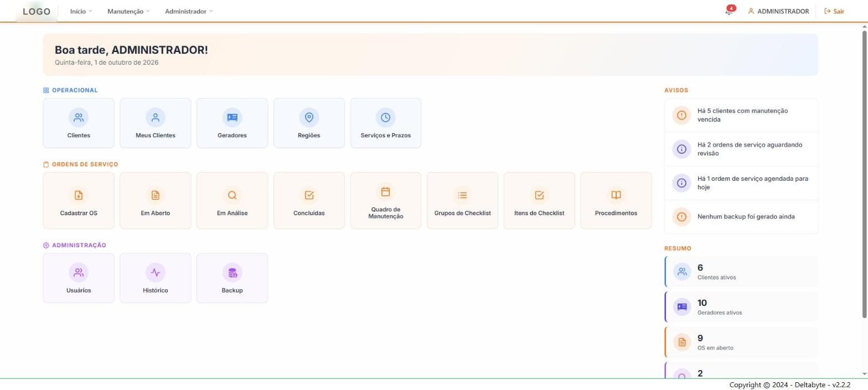Click the RESUMO panel heading
Image resolution: width=868 pixels, height=390 pixels.
coord(678,248)
